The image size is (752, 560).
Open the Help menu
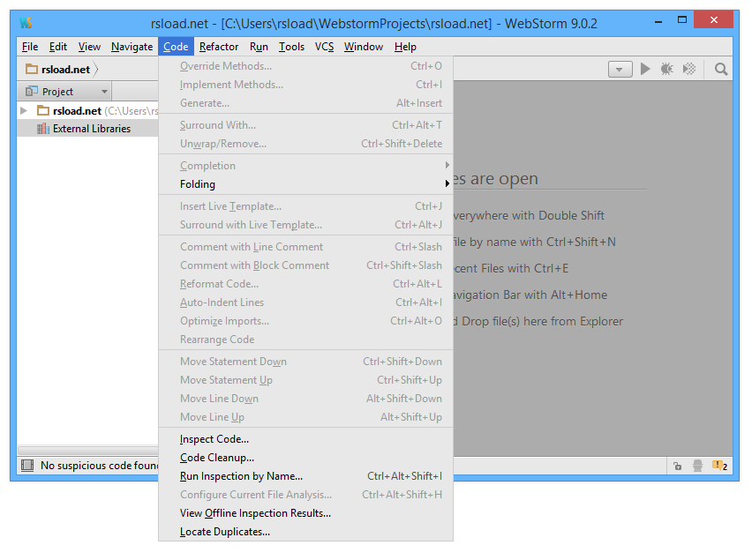click(405, 47)
